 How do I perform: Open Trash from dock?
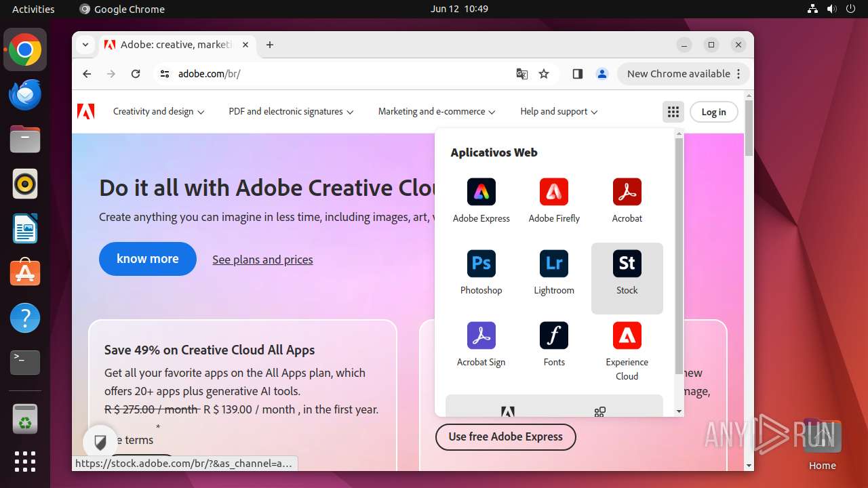tap(25, 418)
